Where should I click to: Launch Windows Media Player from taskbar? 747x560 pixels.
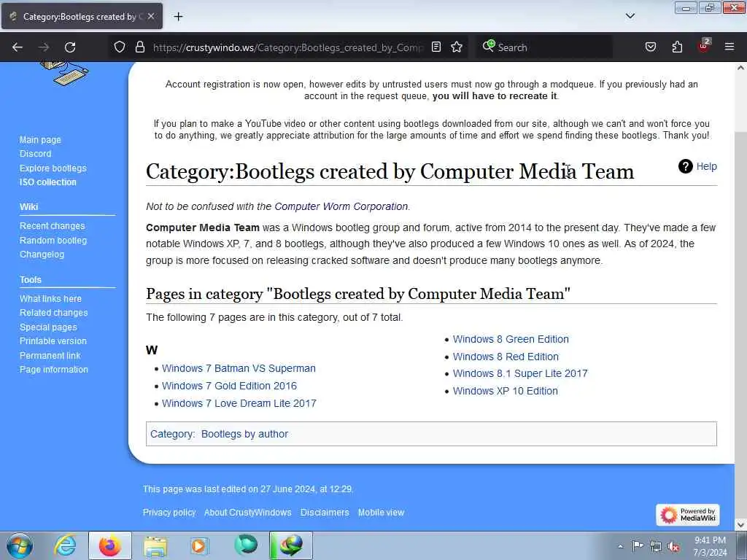tap(199, 545)
